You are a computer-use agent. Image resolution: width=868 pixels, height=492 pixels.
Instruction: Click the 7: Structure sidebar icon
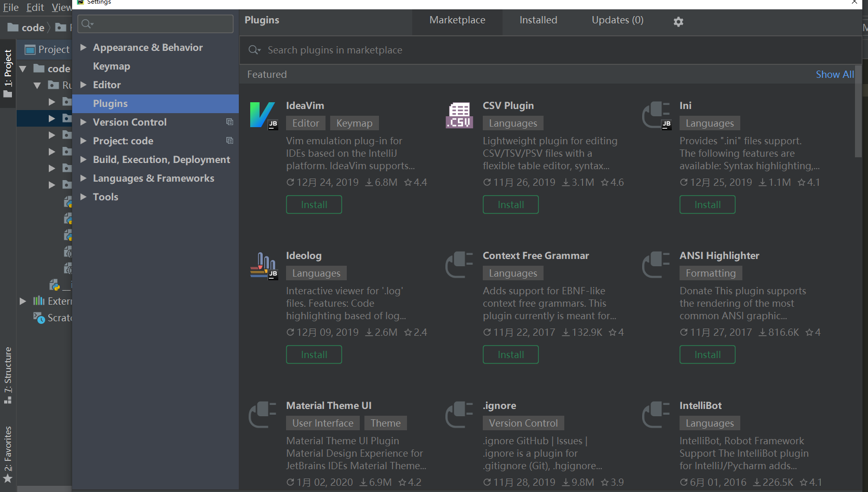[x=8, y=377]
